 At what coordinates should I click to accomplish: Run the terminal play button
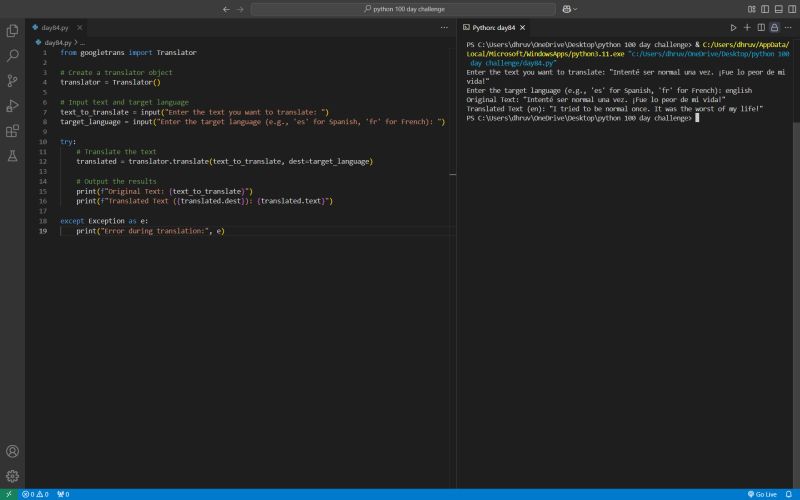(x=733, y=28)
